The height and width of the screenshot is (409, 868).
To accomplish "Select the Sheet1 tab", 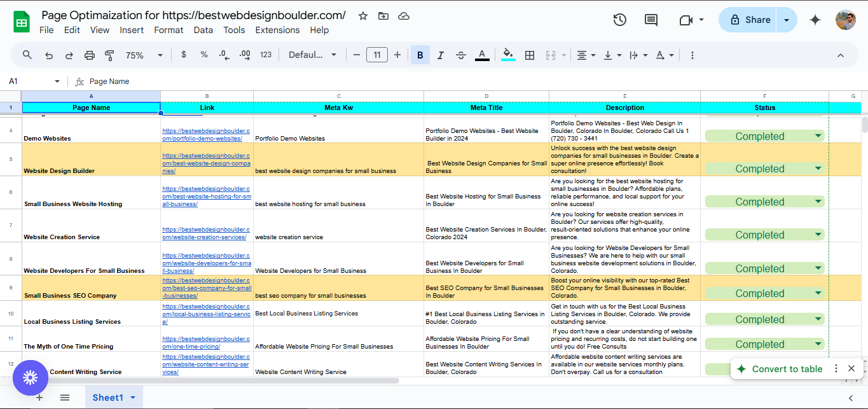I will click(109, 397).
